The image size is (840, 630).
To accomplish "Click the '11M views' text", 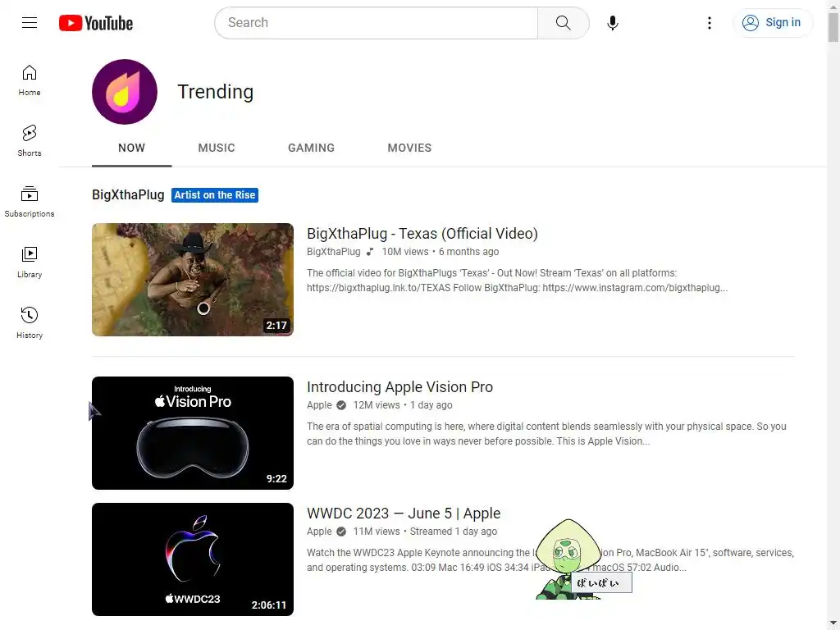I will (x=376, y=532).
